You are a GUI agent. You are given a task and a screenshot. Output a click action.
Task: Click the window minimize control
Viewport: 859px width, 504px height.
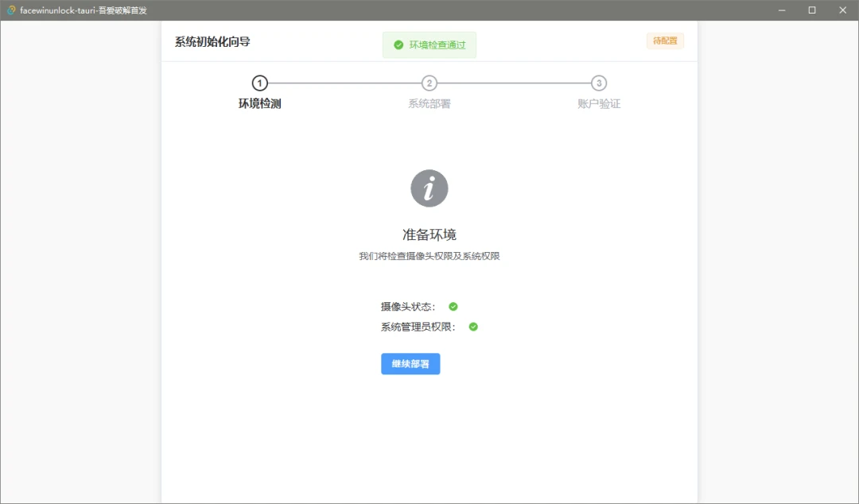click(x=780, y=10)
